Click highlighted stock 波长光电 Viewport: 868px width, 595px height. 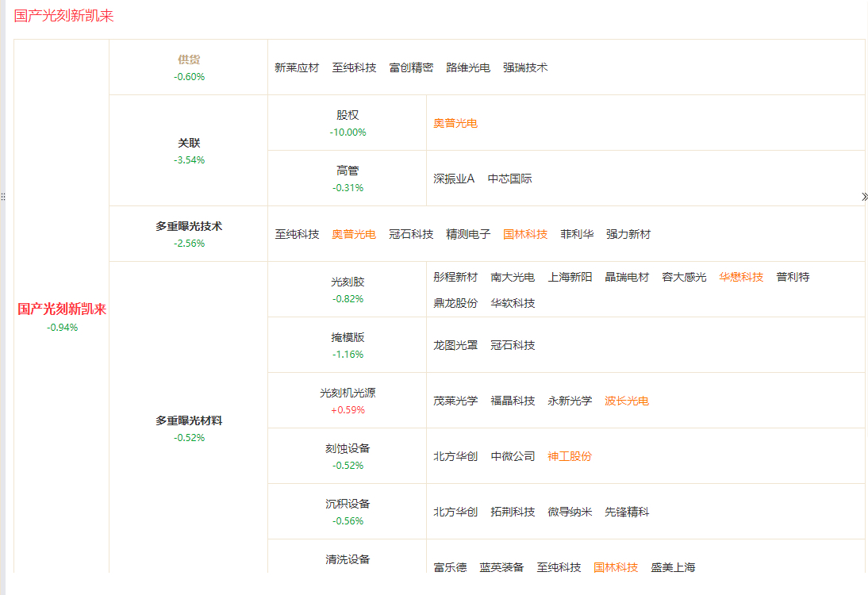(x=627, y=401)
